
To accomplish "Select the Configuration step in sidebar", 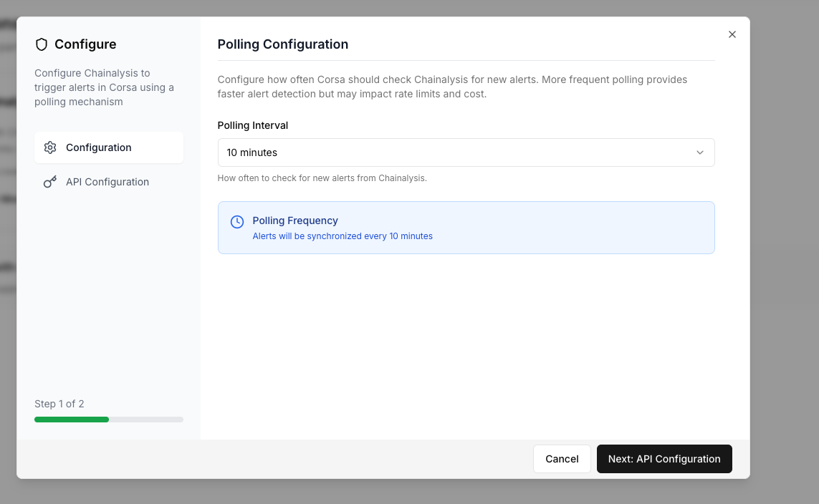I will [x=99, y=147].
